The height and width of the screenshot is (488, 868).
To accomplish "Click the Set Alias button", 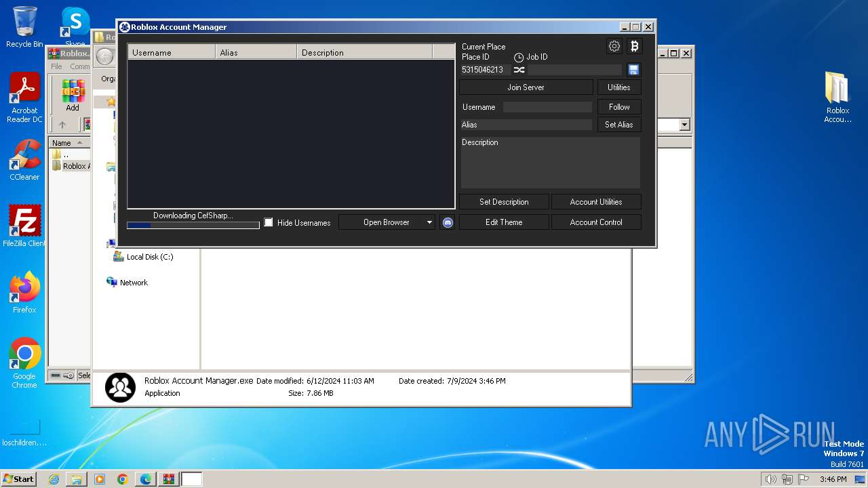I will click(619, 125).
